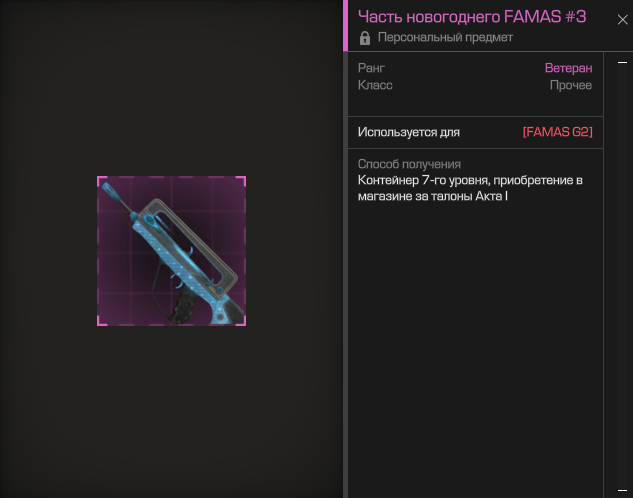Click the gray vertical divider bar
This screenshot has height=498, width=633.
pyautogui.click(x=345, y=274)
